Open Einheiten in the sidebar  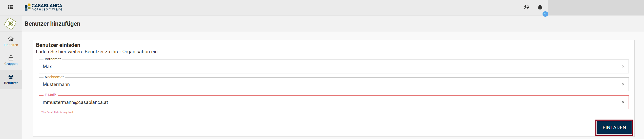click(11, 41)
